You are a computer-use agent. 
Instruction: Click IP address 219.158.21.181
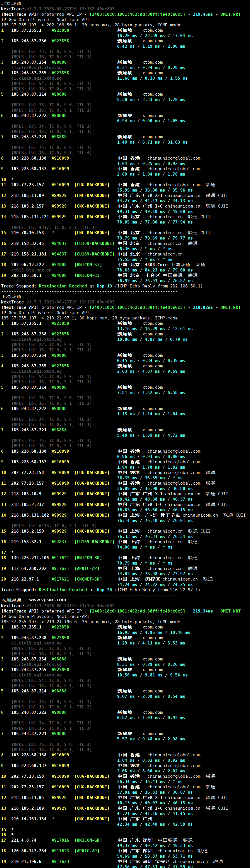coord(29,254)
